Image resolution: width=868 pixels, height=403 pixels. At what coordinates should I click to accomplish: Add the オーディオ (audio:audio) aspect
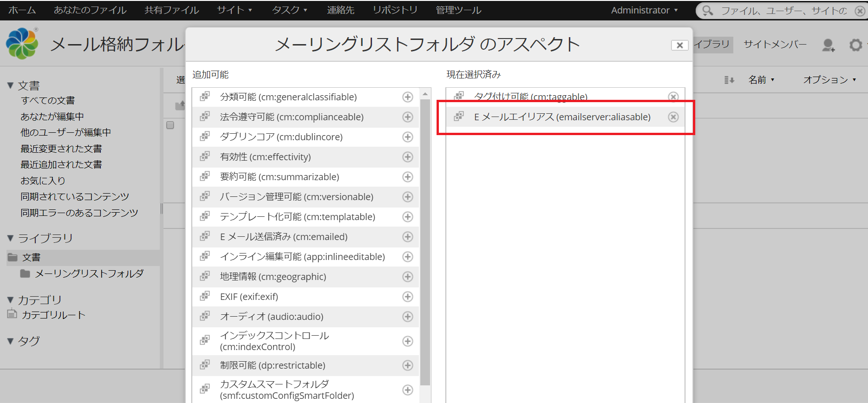click(407, 317)
